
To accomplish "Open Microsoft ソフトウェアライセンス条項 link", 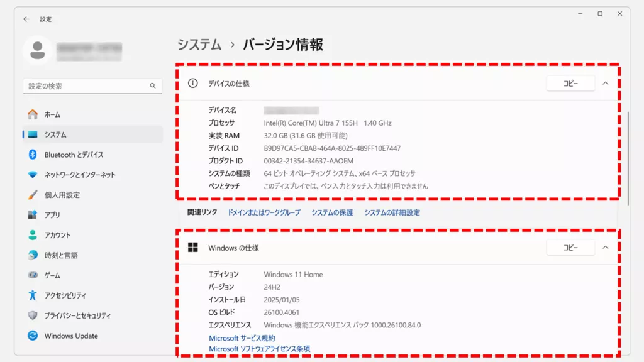I will pyautogui.click(x=260, y=349).
